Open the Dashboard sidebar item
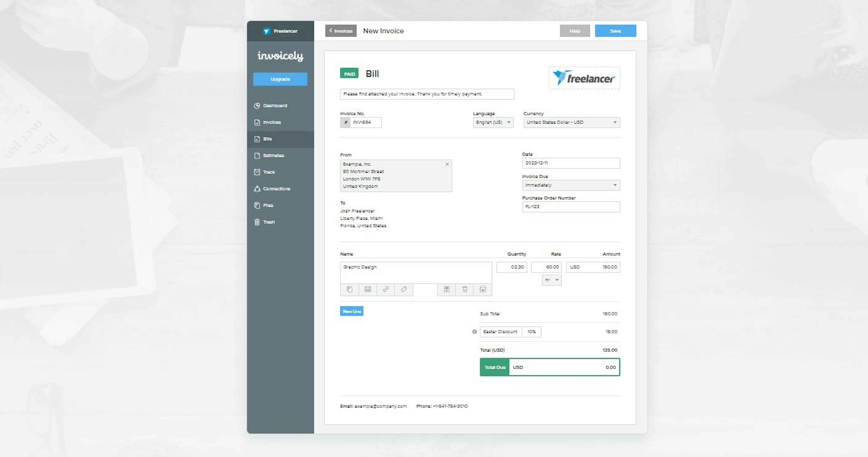 [x=280, y=106]
